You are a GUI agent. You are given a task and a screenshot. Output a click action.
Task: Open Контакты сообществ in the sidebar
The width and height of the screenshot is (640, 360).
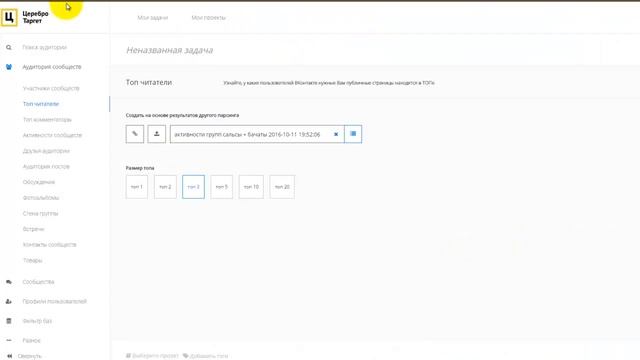point(49,244)
